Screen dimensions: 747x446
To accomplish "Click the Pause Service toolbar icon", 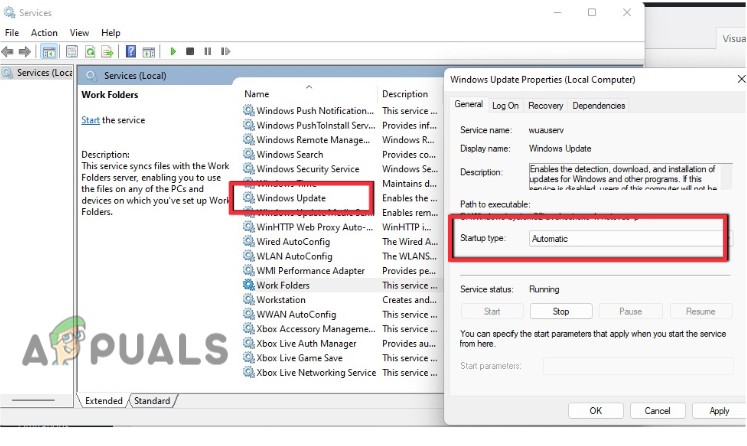I will click(x=208, y=51).
